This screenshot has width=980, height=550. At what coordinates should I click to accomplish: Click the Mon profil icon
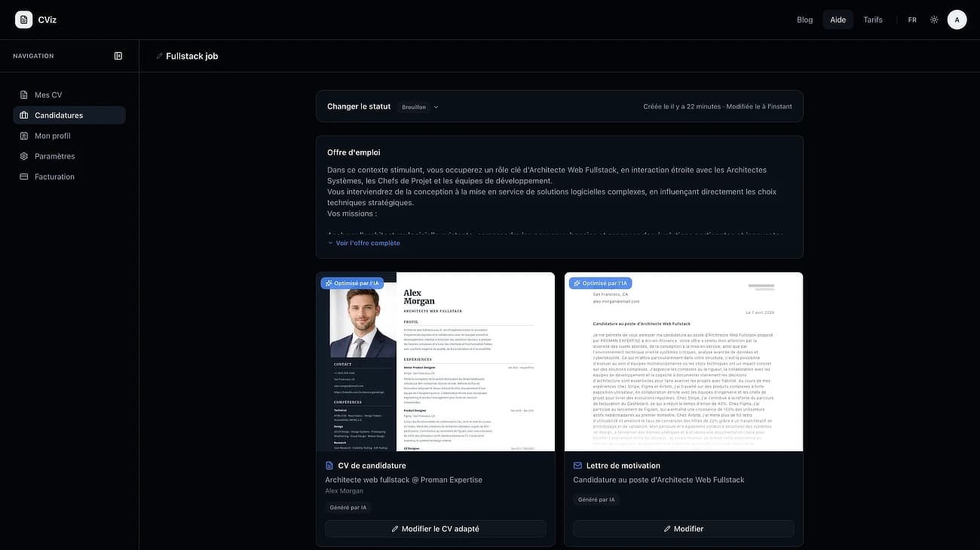[23, 136]
